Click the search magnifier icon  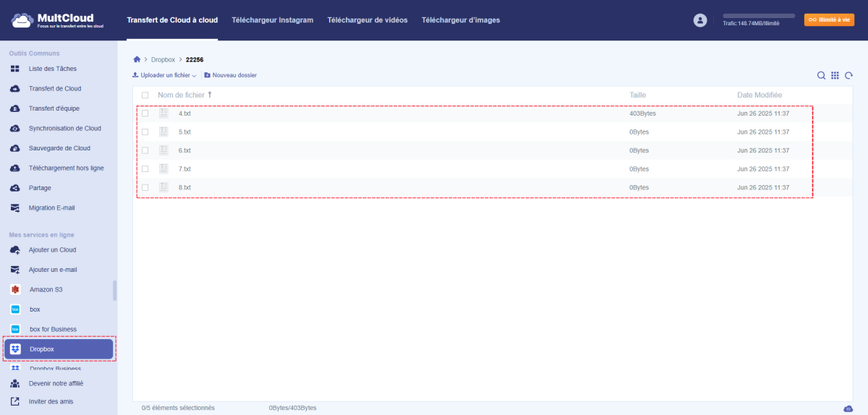pyautogui.click(x=821, y=75)
